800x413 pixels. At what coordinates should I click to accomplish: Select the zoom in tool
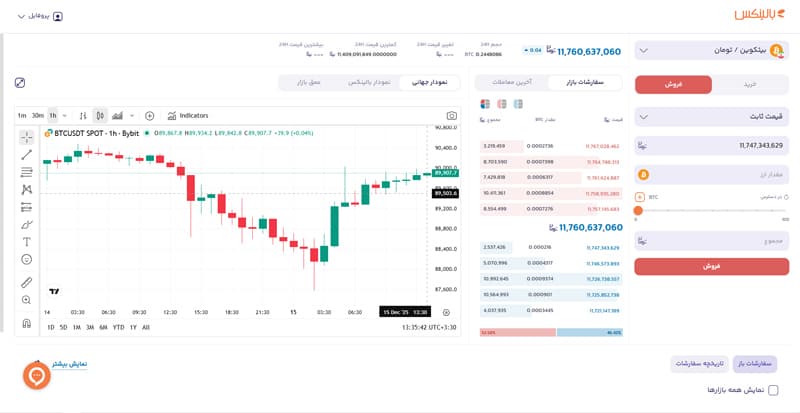click(27, 300)
